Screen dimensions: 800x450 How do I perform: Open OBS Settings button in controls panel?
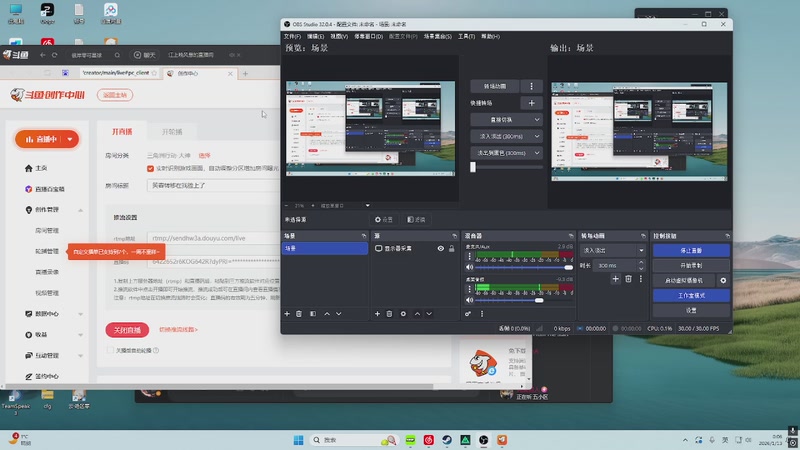[691, 310]
